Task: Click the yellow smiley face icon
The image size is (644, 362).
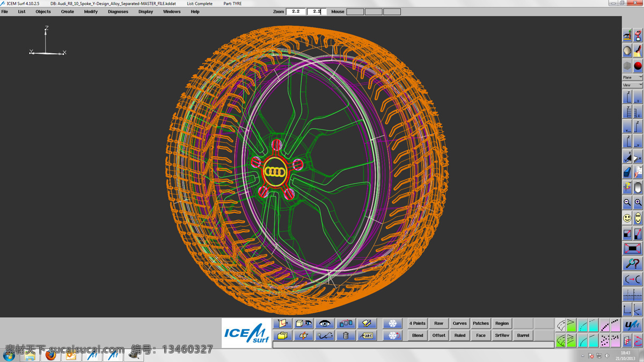Action: click(627, 218)
